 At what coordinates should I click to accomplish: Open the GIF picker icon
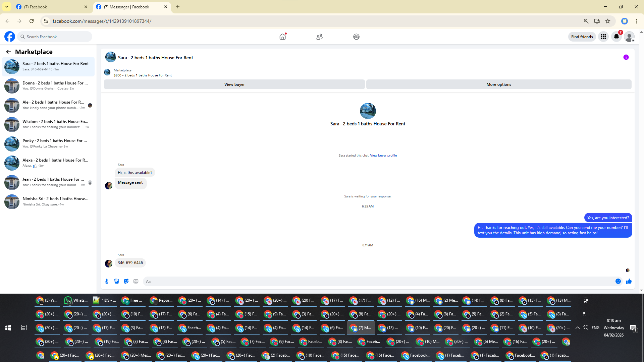[x=136, y=281]
